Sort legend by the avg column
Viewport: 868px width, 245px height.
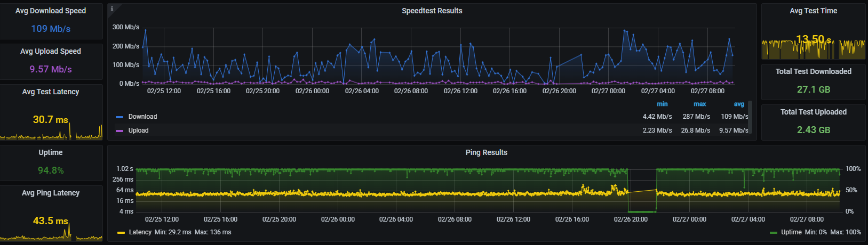[738, 104]
